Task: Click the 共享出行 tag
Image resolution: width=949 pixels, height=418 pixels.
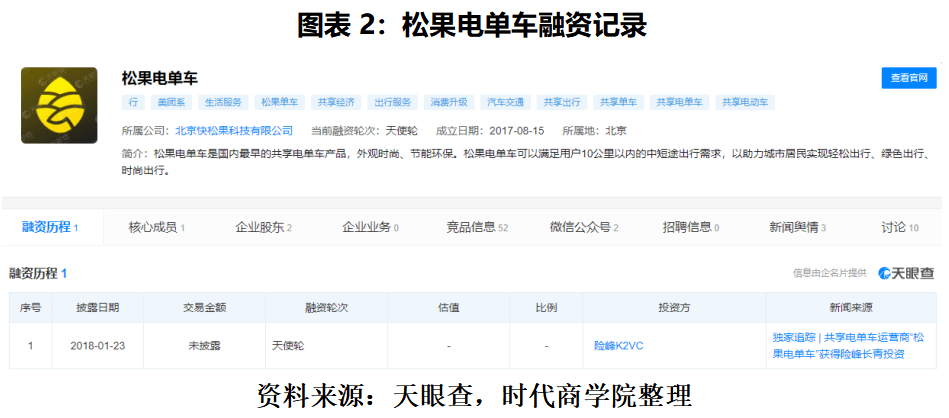Action: [562, 102]
